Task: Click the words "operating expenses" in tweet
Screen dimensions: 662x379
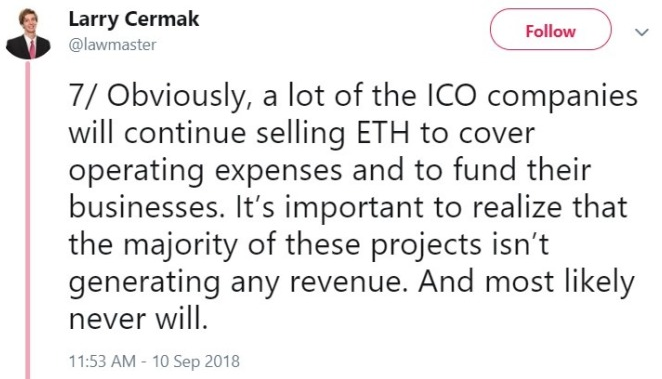Action: (x=206, y=172)
